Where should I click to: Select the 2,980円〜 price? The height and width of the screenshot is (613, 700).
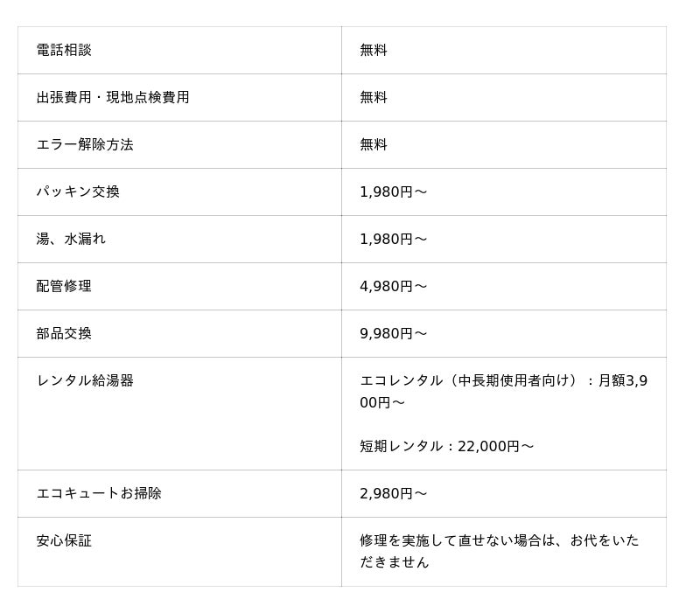point(394,493)
